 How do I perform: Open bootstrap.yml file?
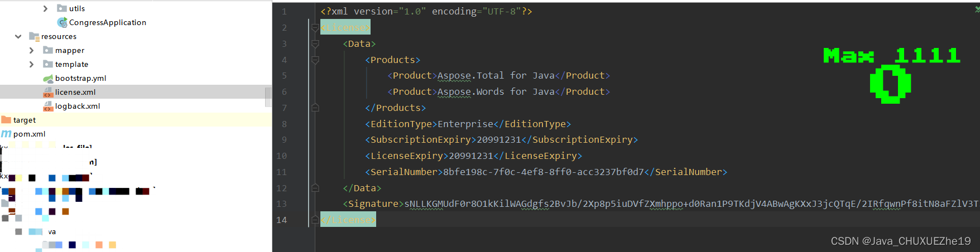tap(80, 78)
